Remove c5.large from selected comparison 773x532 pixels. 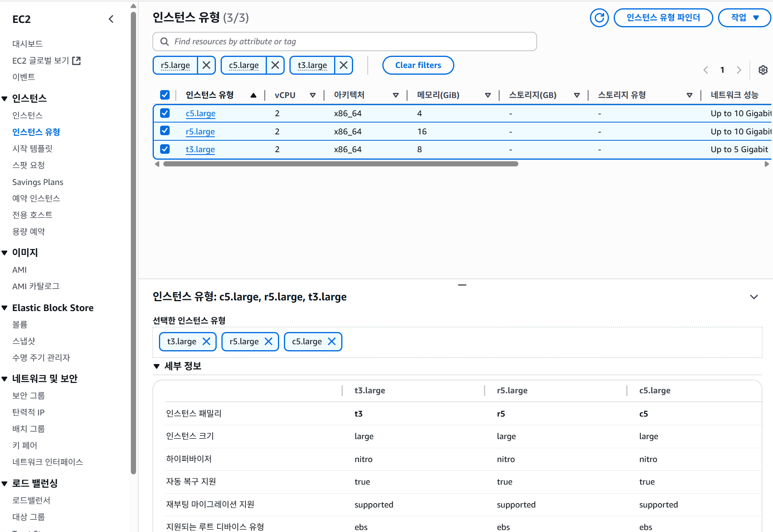pos(332,341)
